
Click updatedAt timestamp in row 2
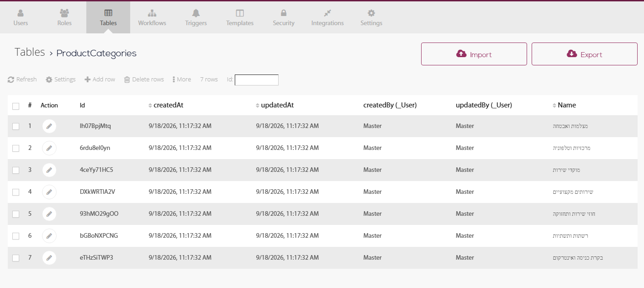pos(287,148)
